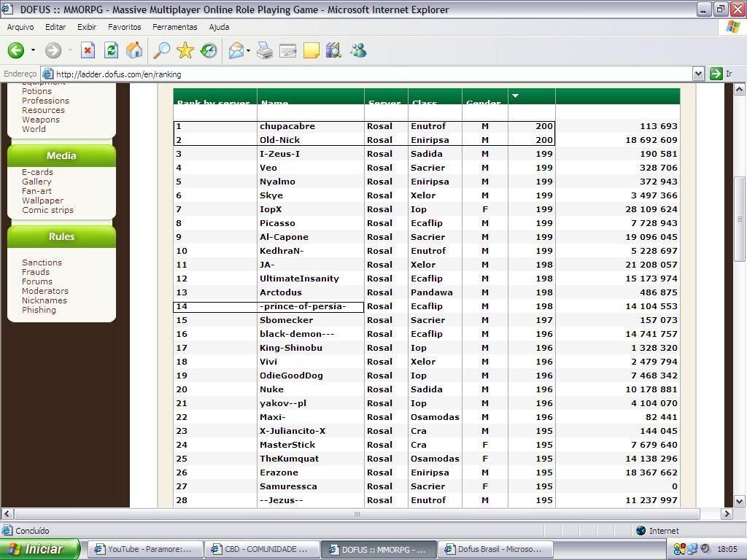
Task: Launch Messenger from the toolbar icon
Action: coord(358,50)
